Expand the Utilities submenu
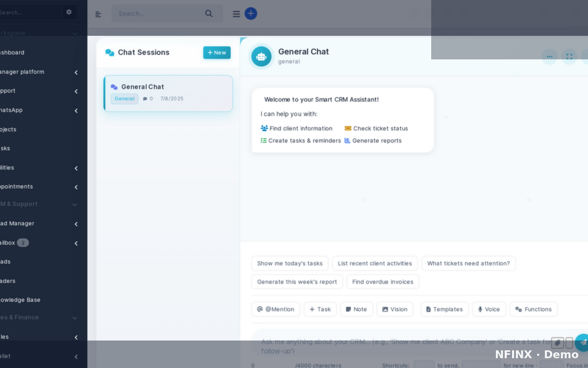 76,168
